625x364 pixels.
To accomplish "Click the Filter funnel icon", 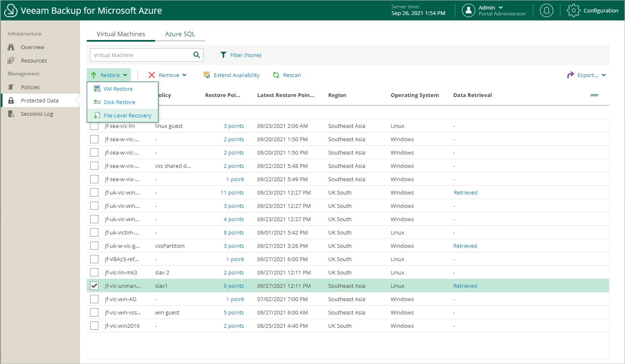I will tap(223, 55).
